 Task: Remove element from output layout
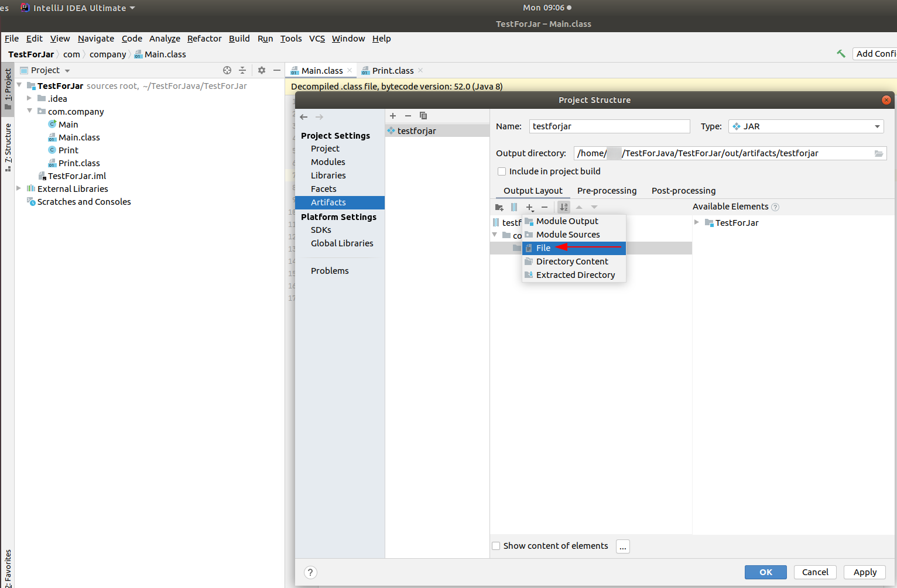[545, 207]
